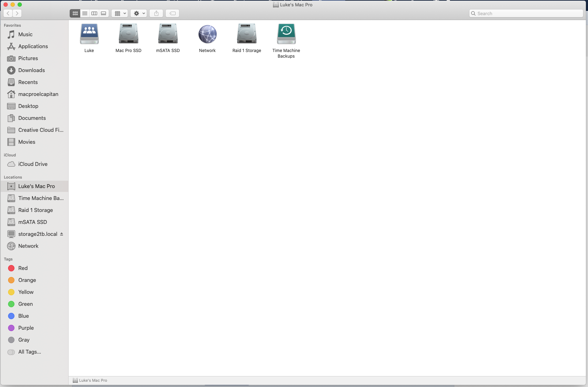Click the Luke's Mac Pro window title

[x=293, y=5]
